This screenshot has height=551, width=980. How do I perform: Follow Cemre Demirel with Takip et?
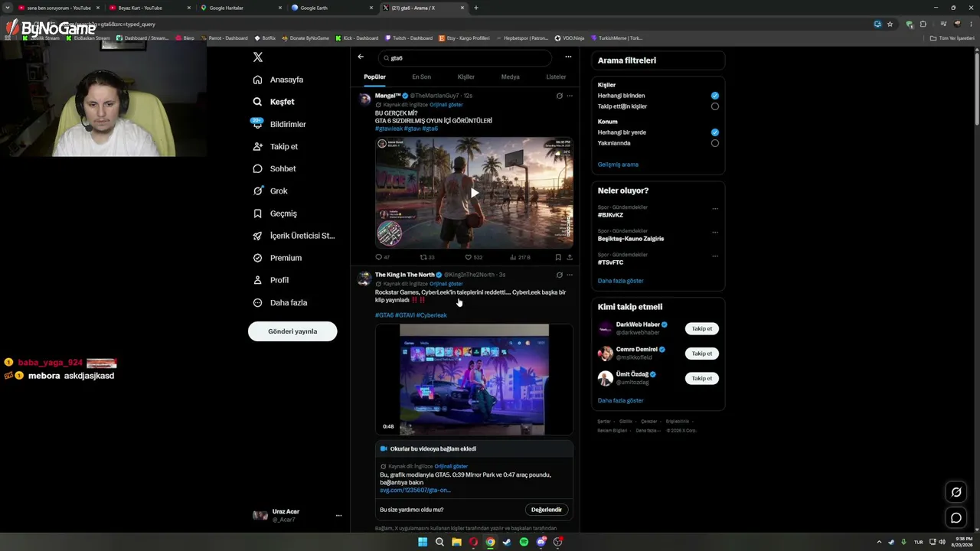(702, 354)
